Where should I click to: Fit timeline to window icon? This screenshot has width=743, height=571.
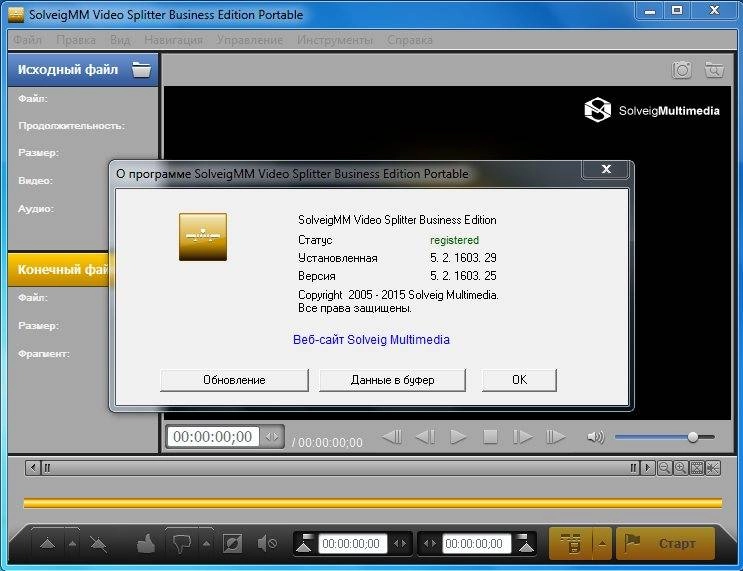click(697, 468)
